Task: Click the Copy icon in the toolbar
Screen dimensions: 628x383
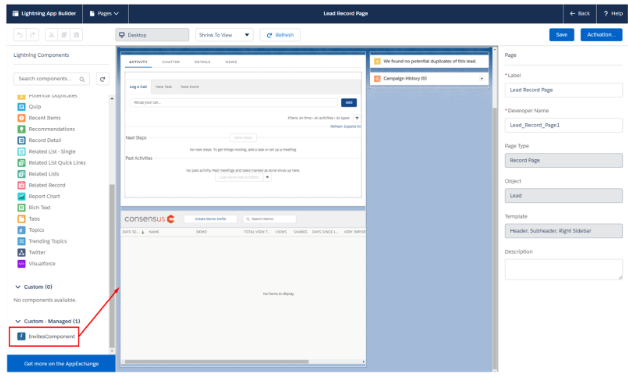Action: 64,35
